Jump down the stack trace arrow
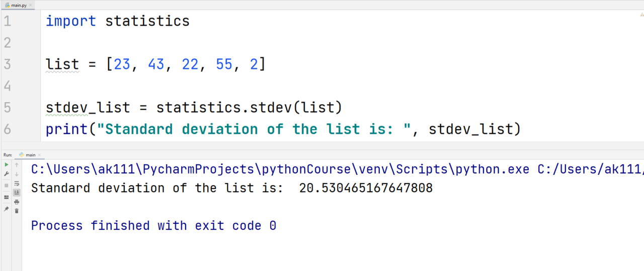Screen dimensions: 644x271 (17, 174)
